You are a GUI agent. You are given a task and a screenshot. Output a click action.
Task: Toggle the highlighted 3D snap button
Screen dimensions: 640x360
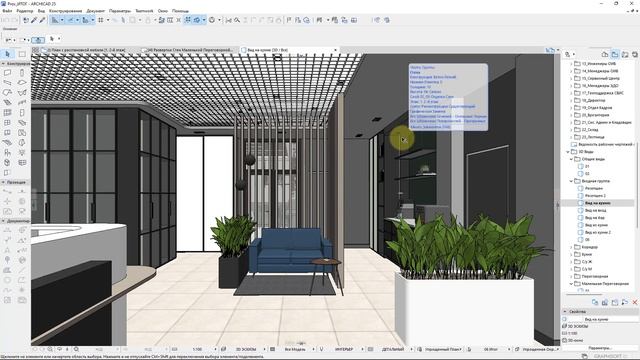197,20
